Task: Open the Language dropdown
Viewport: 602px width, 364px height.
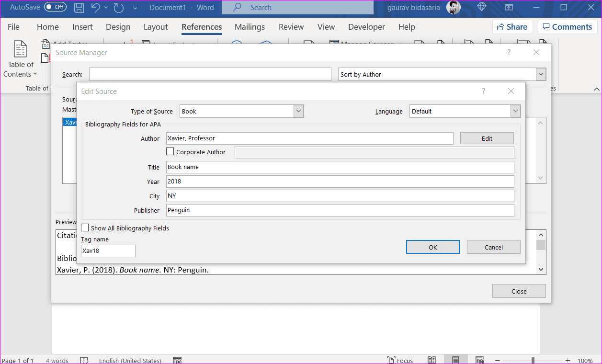Action: tap(515, 111)
